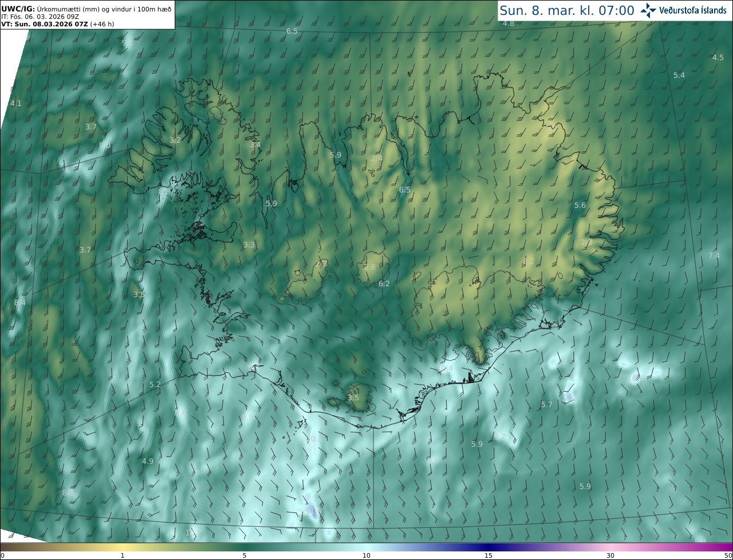Viewport: 733px width, 560px height.
Task: Click the Veðurstofa Íslands logo icon
Action: (648, 10)
